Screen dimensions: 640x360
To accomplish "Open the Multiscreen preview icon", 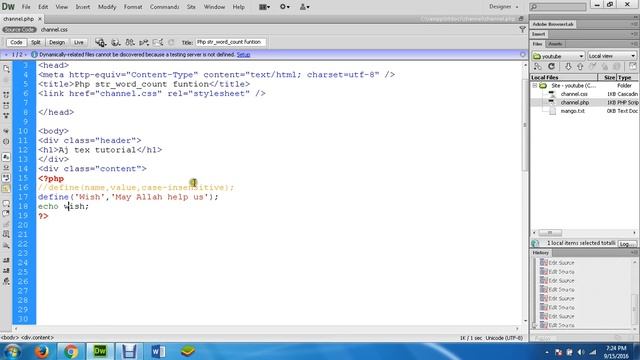I will point(100,42).
